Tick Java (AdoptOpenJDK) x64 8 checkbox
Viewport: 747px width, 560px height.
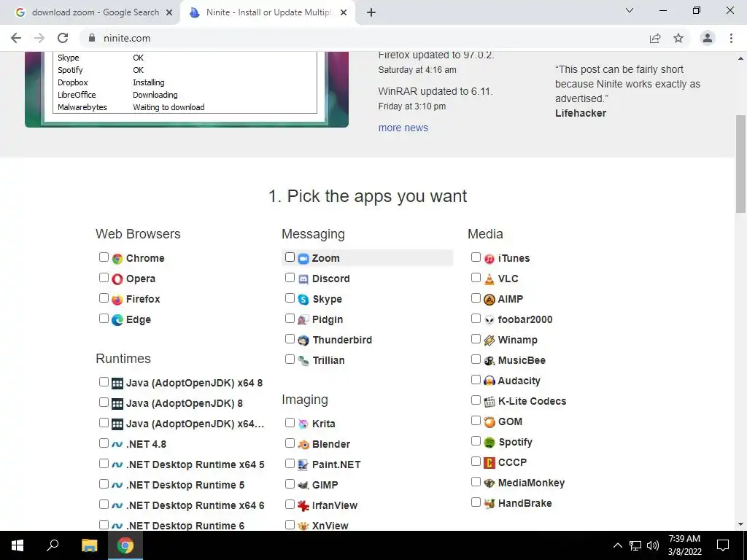click(x=104, y=381)
